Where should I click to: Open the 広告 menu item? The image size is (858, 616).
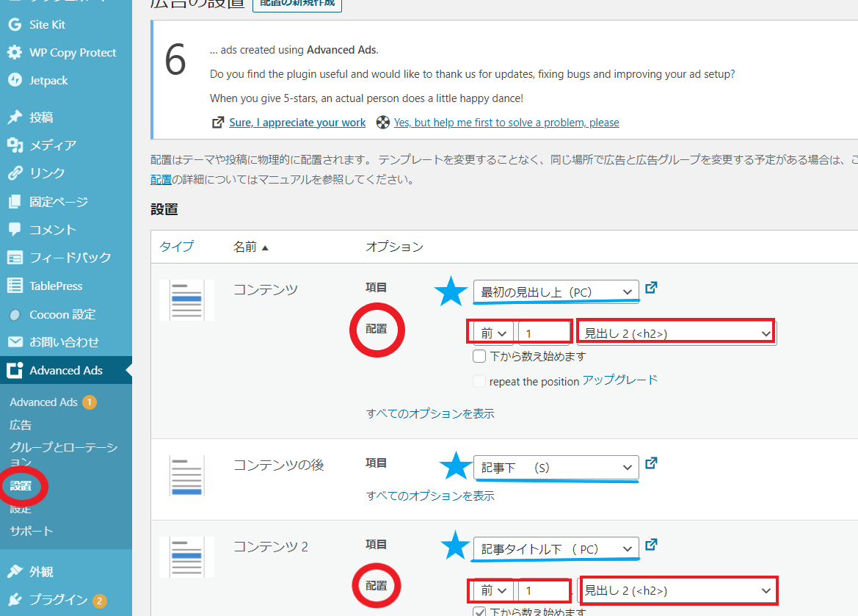17,424
